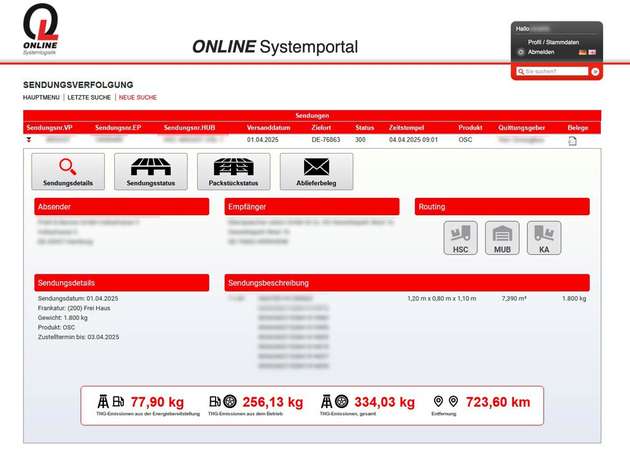Screen dimensions: 630x460
Task: Open the Belege document icon
Action: (x=573, y=141)
